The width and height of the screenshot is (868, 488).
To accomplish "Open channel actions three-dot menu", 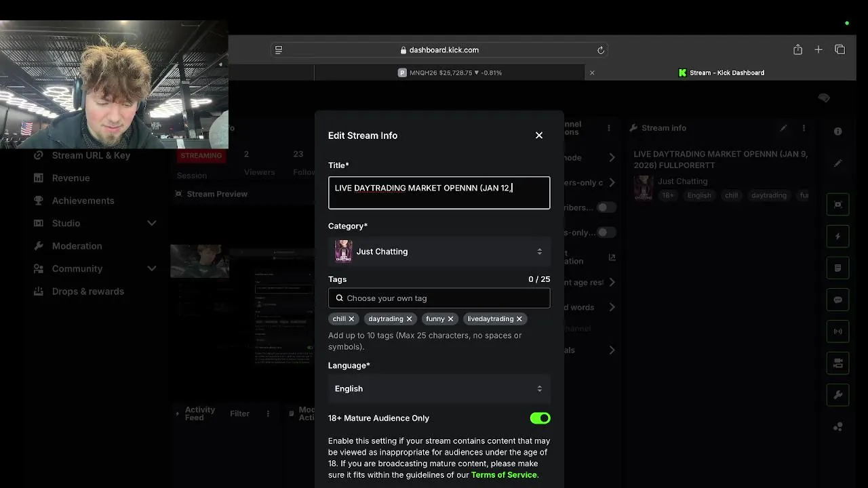I will point(609,128).
